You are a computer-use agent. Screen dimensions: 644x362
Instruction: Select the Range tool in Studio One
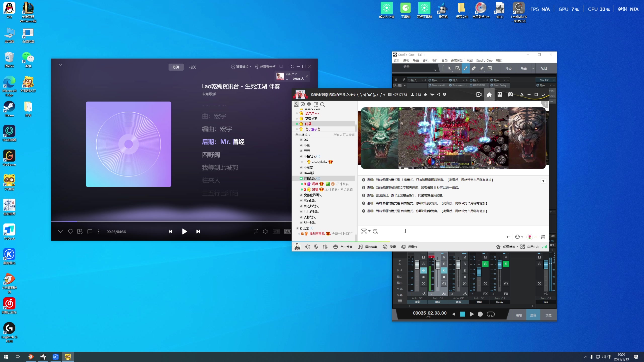[457, 68]
